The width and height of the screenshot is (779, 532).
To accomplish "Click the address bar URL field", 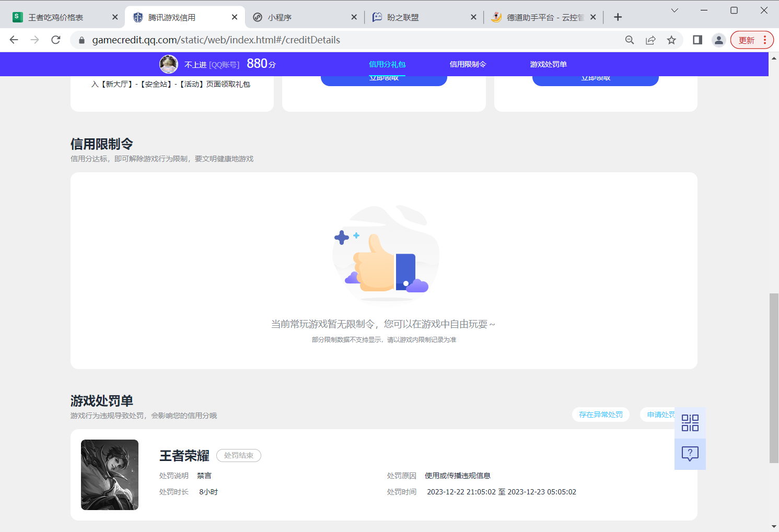I will click(216, 40).
